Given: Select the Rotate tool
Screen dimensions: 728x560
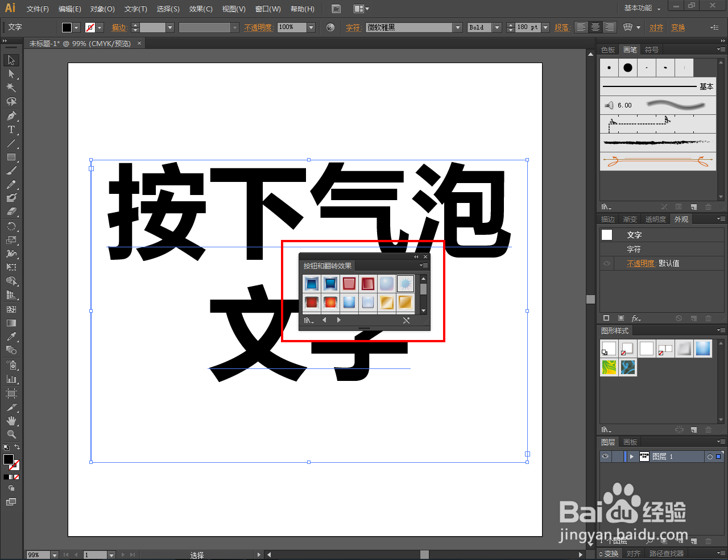Looking at the screenshot, I should click(x=11, y=226).
